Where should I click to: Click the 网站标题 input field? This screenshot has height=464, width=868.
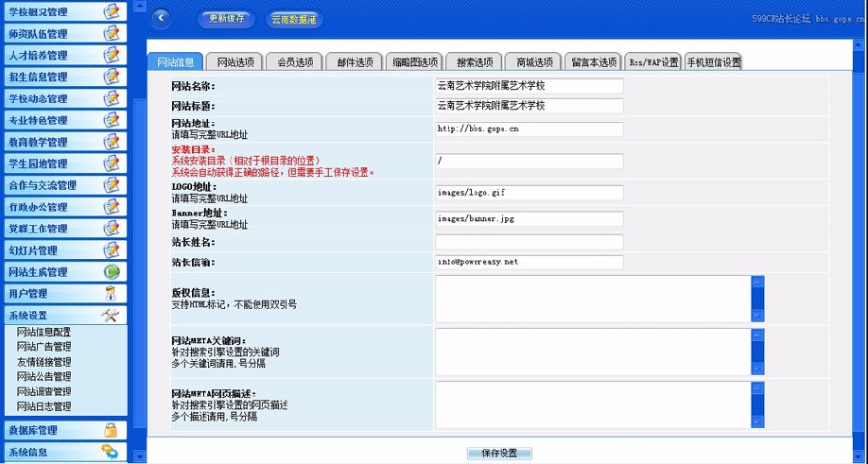click(x=529, y=106)
